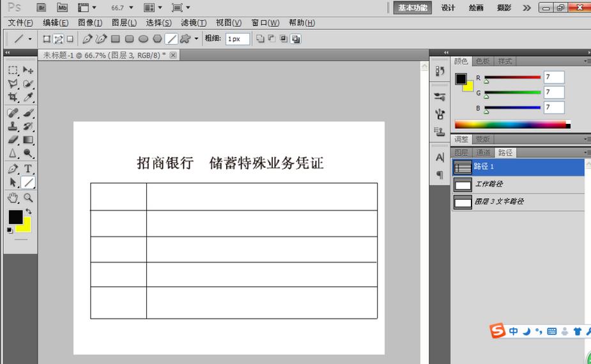Select the Line tool in toolbox
The width and height of the screenshot is (591, 364).
pyautogui.click(x=28, y=183)
